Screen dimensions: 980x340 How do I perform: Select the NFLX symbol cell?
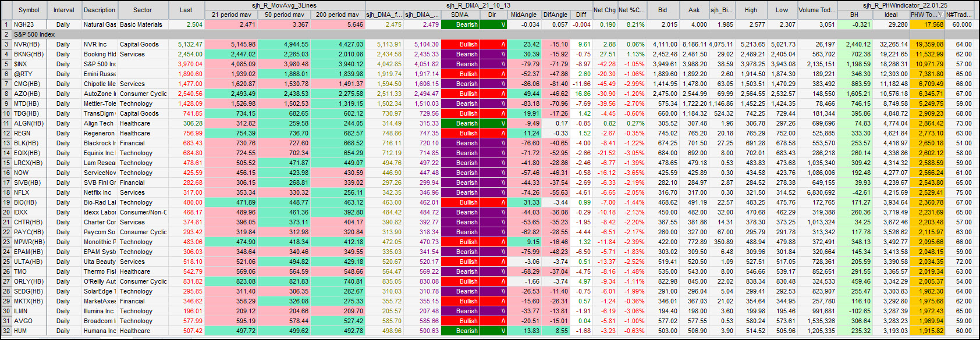click(x=29, y=192)
